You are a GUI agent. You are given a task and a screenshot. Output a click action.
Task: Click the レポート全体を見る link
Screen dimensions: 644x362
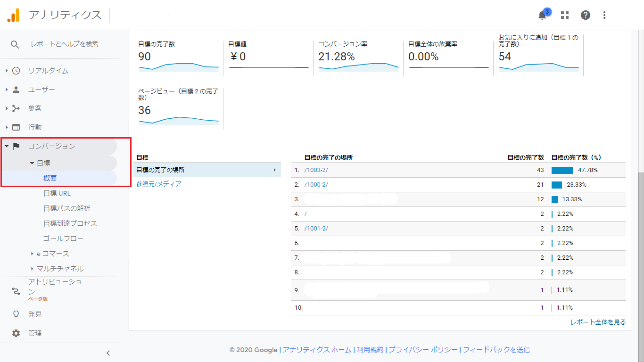point(598,322)
